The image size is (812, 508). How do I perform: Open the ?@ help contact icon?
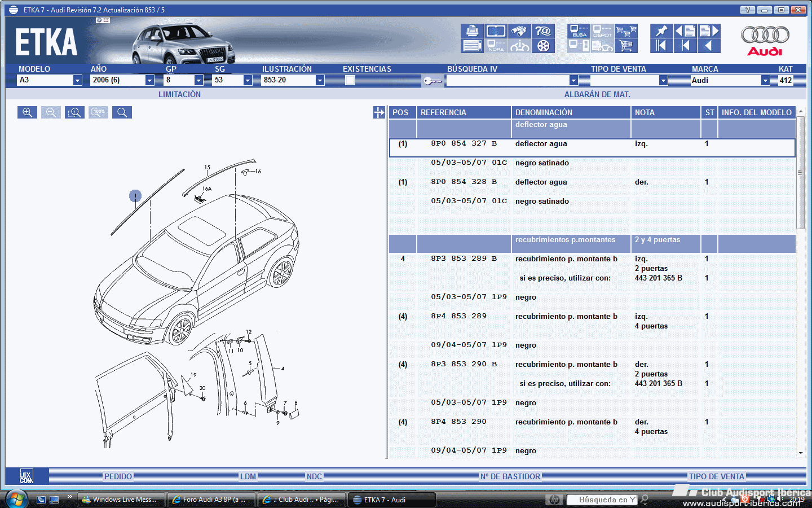pos(543,31)
